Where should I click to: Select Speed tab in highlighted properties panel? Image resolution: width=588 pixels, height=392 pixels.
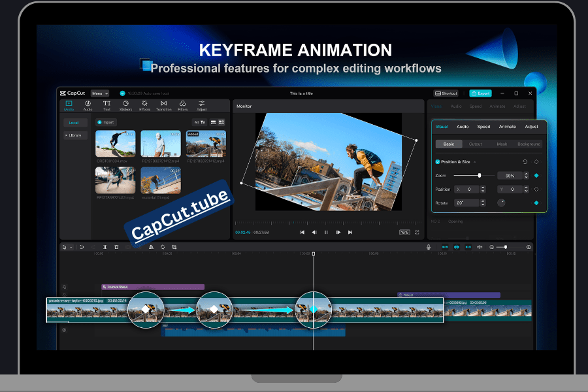[x=483, y=127]
